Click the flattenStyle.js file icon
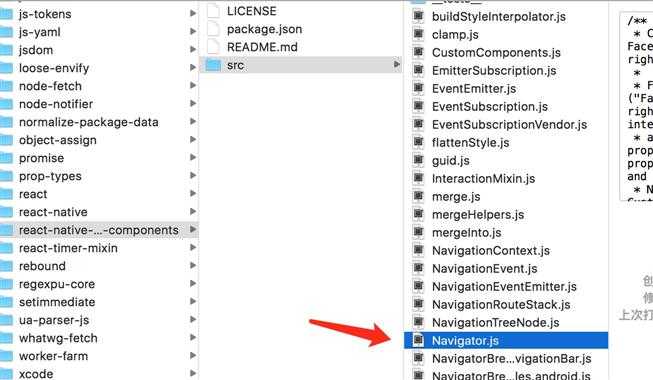Viewport: 653px width, 380px height. click(x=418, y=142)
